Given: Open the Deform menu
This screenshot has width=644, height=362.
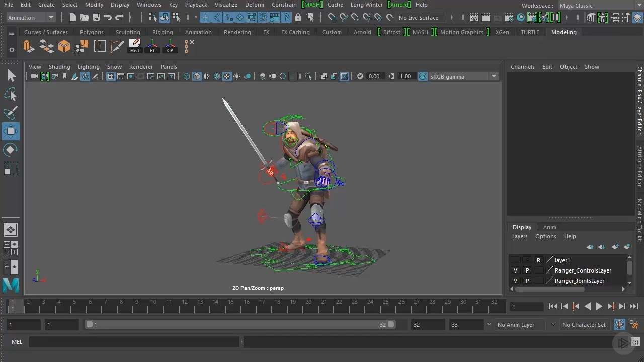Looking at the screenshot, I should pyautogui.click(x=255, y=5).
